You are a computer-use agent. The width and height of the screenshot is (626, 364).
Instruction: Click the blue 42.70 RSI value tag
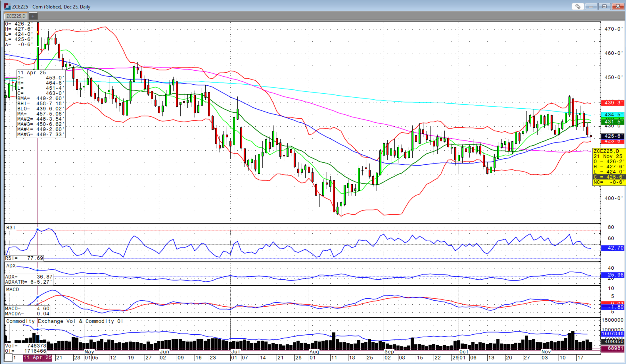pos(612,248)
